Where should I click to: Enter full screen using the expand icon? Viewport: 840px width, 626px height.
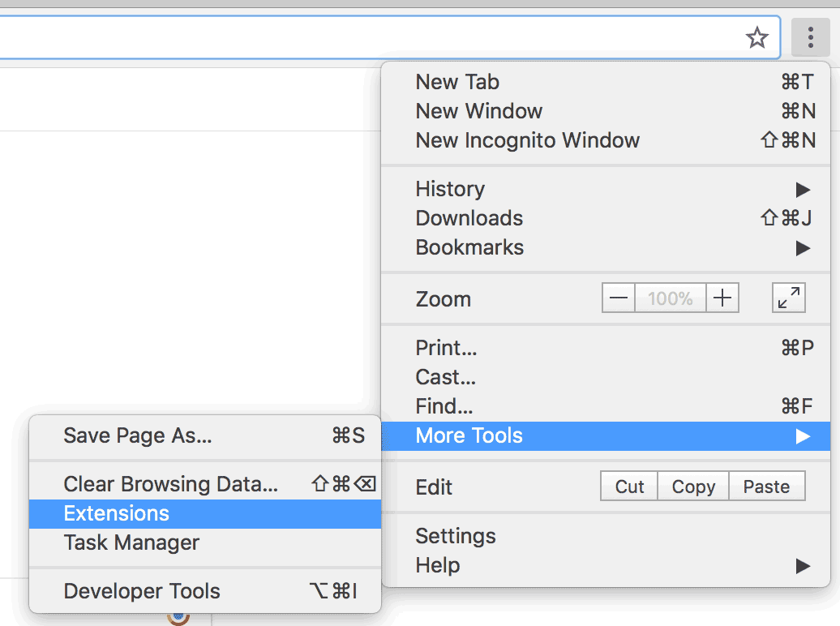click(788, 297)
